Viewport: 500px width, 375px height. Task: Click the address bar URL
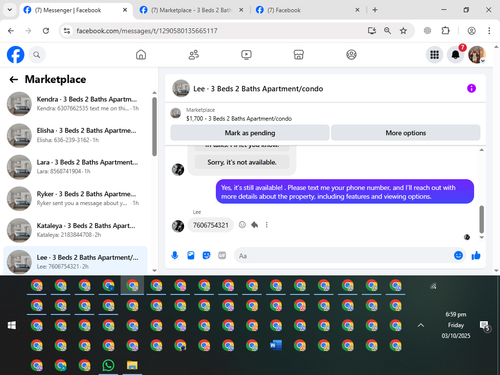[x=147, y=31]
